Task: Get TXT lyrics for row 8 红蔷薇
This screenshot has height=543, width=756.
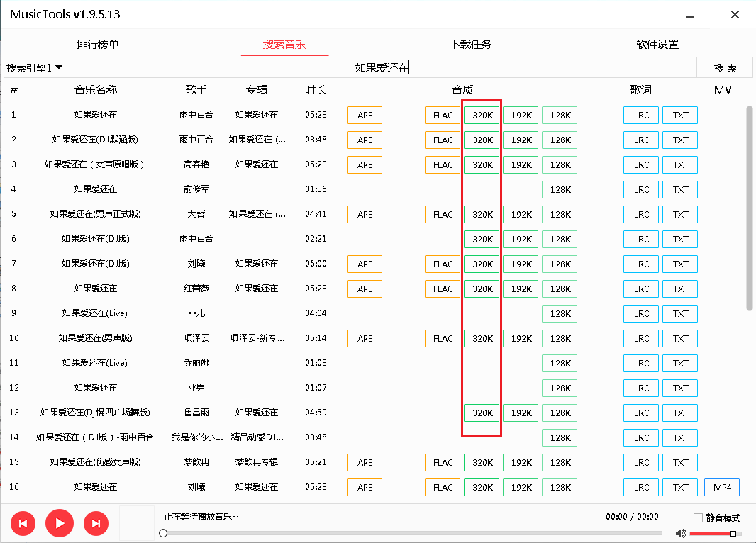Action: click(680, 289)
